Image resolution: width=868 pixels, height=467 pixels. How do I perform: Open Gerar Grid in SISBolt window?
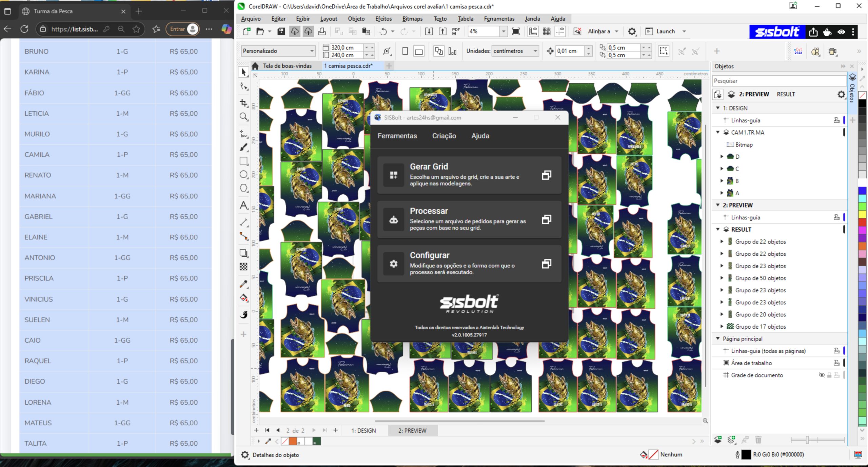(469, 175)
